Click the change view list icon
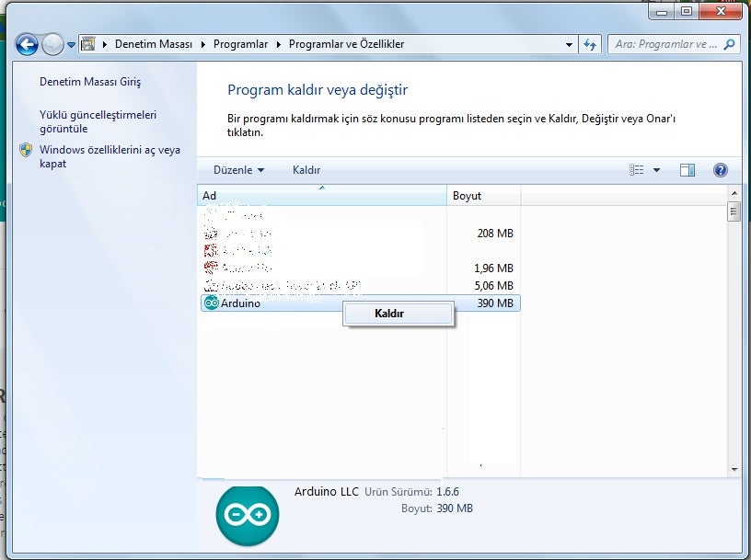Screen dimensions: 751x560 point(636,170)
